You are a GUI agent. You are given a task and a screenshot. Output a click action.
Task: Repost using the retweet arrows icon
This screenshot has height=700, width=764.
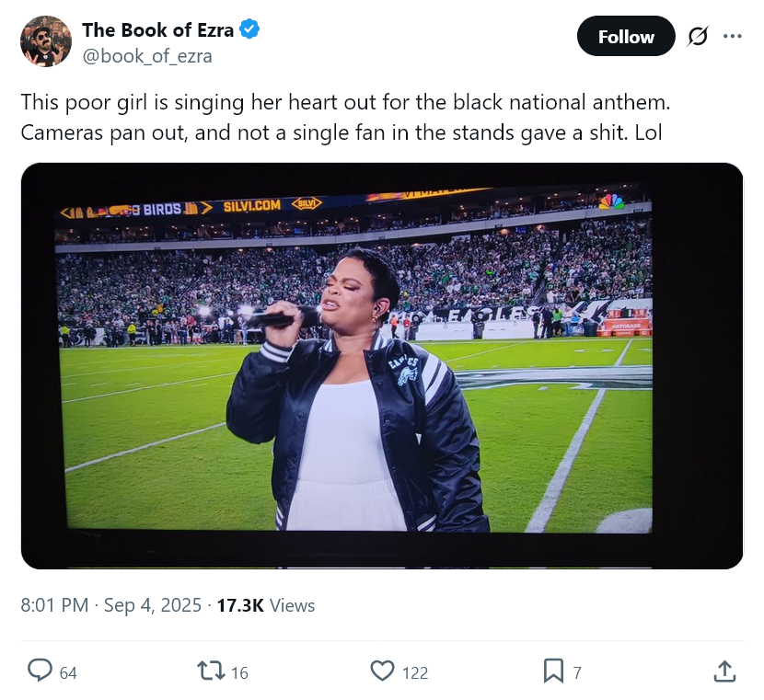(211, 671)
